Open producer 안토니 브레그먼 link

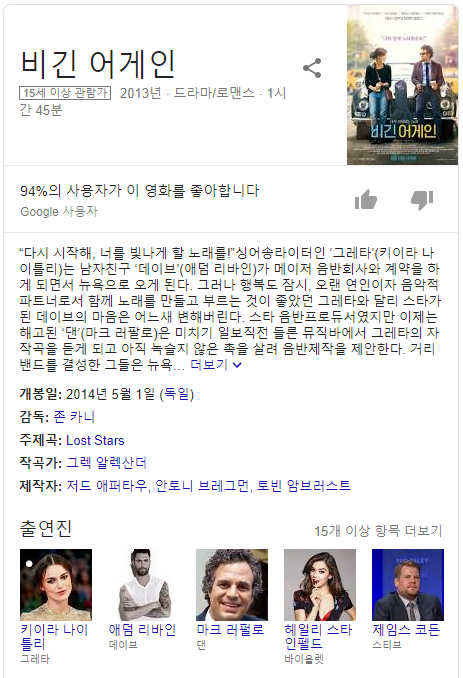pos(202,486)
